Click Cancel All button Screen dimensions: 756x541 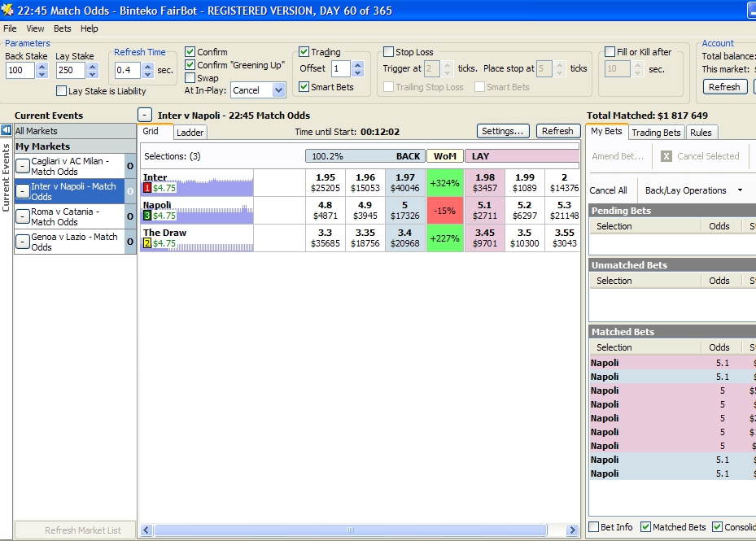608,190
